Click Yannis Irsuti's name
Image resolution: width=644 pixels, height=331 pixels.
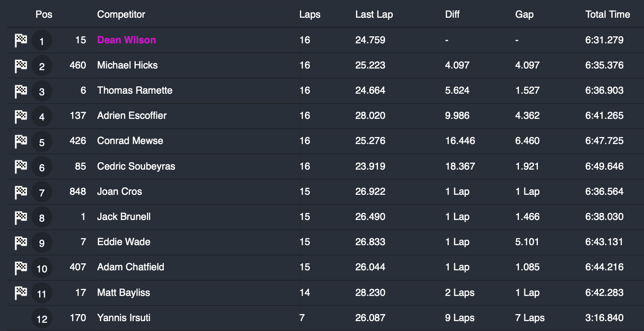click(123, 318)
